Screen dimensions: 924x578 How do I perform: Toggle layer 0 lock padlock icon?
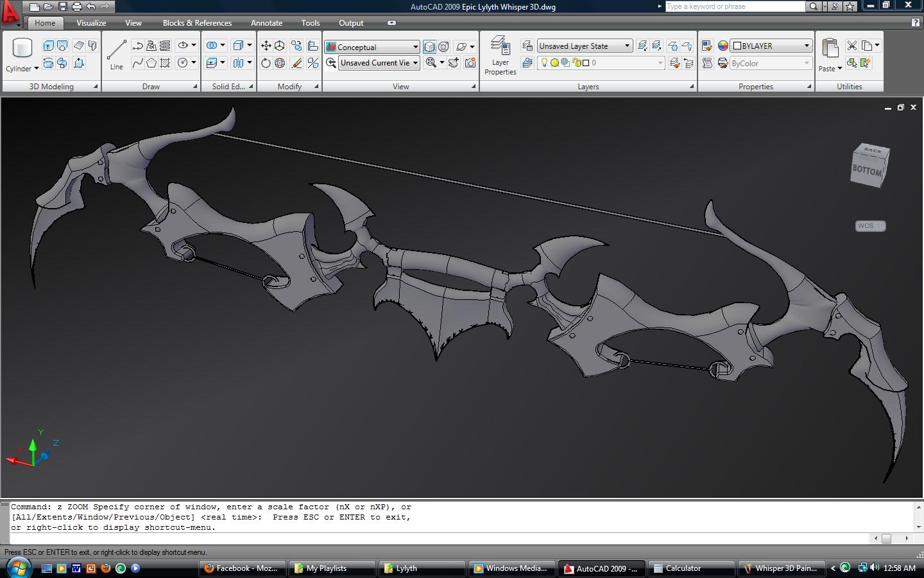pos(576,63)
